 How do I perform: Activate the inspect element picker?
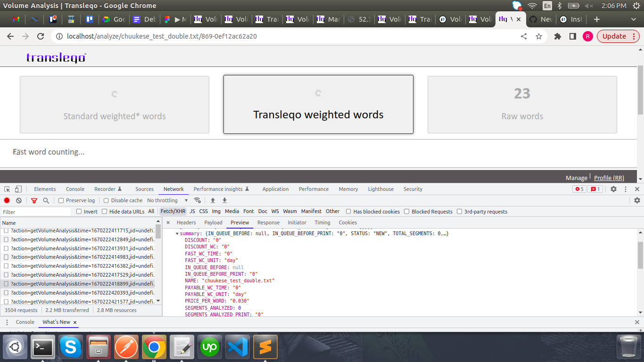point(7,189)
